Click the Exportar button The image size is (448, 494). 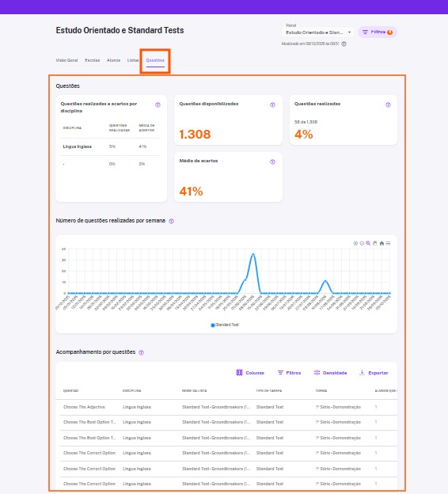[374, 373]
